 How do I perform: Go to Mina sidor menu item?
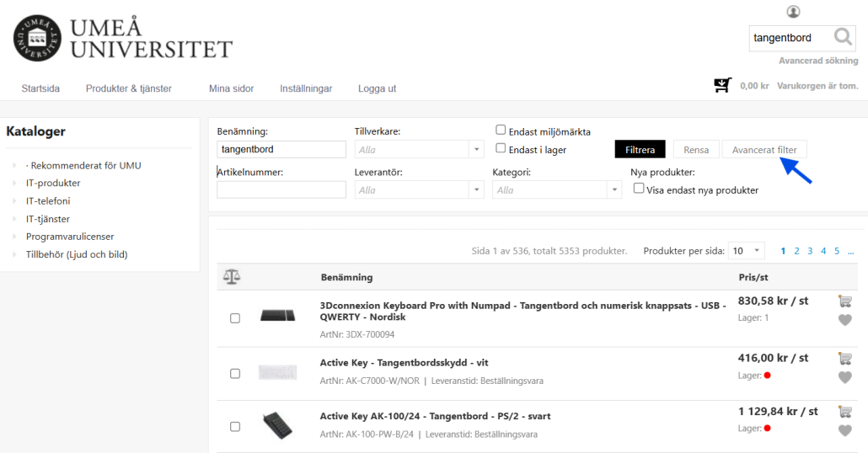point(231,88)
